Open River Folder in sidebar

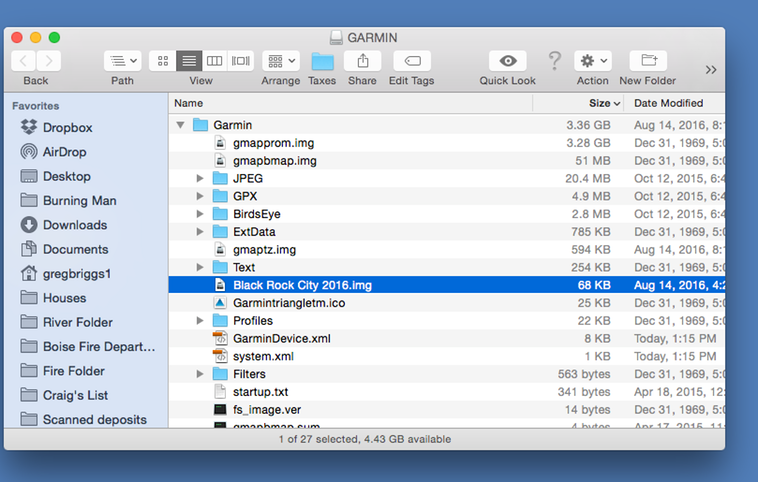[77, 322]
